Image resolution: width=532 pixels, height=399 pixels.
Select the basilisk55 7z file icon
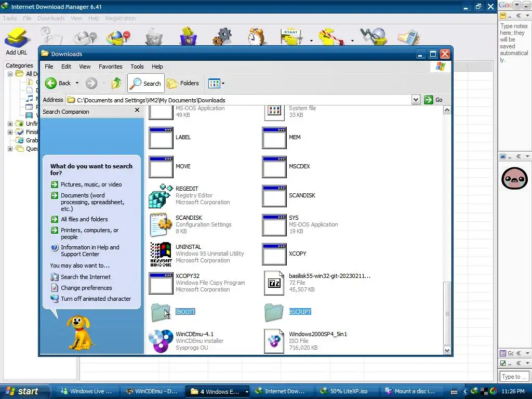pos(274,283)
